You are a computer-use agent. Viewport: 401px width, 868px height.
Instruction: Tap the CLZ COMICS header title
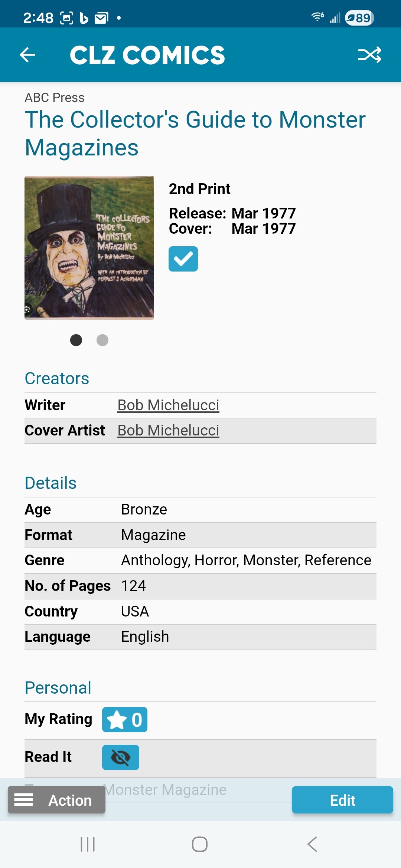(147, 55)
